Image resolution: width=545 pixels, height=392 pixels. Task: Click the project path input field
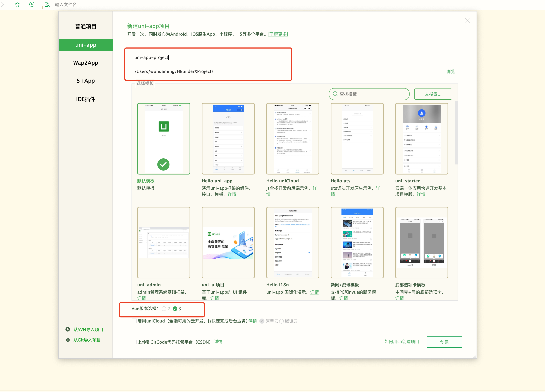tap(288, 71)
